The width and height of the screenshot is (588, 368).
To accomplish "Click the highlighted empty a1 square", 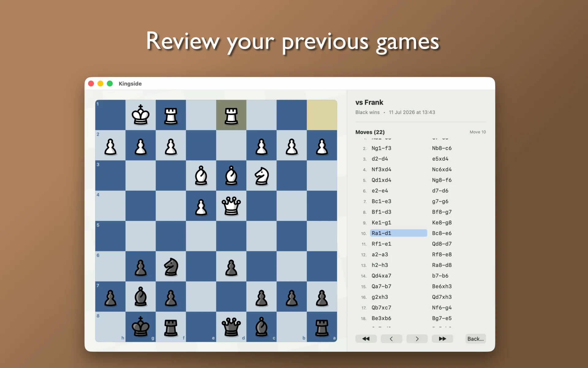I will (322, 115).
